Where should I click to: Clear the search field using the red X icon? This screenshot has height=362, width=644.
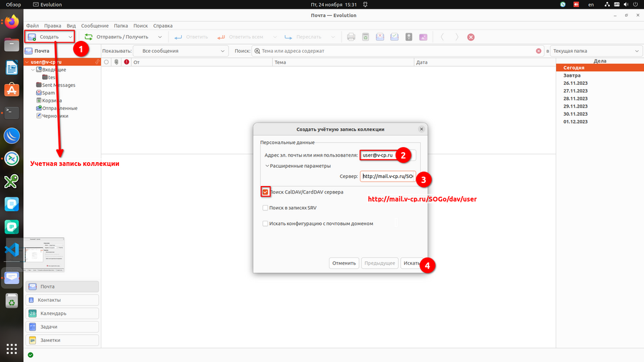pos(538,51)
